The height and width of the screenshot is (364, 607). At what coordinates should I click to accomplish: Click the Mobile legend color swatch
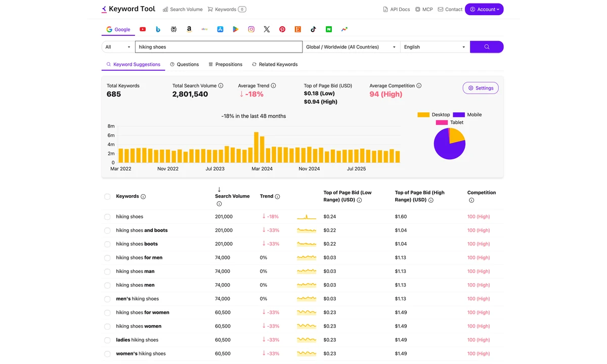click(459, 115)
